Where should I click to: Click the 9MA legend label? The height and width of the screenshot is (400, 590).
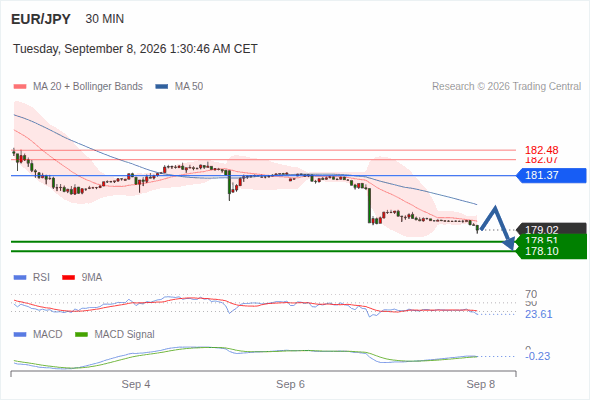(92, 278)
